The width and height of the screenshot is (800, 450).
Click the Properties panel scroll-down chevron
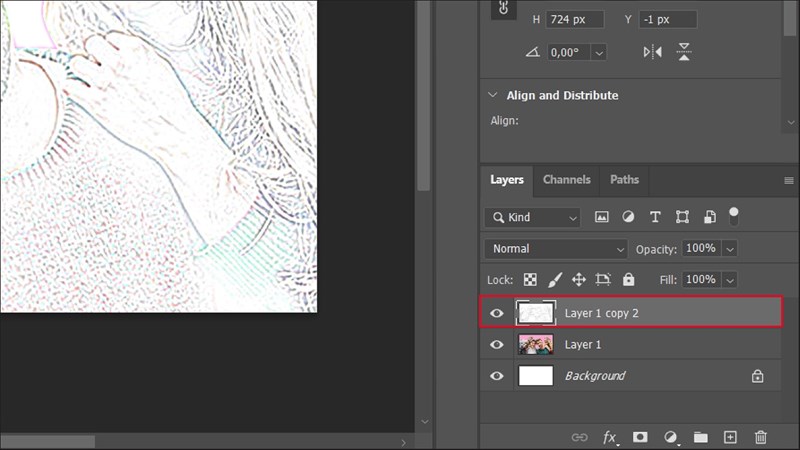click(791, 122)
